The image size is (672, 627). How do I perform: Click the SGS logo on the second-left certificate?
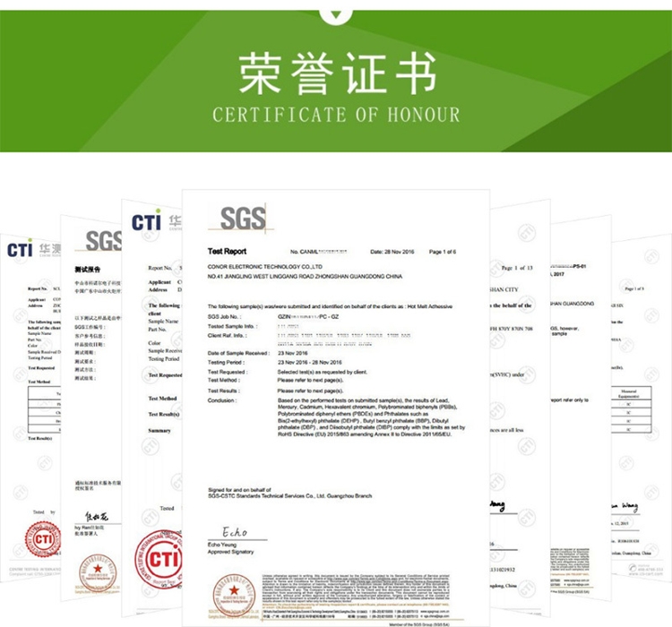tap(104, 241)
